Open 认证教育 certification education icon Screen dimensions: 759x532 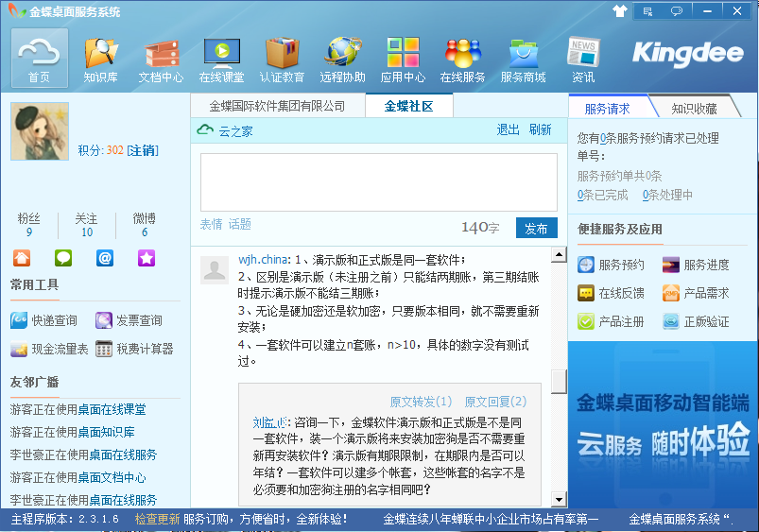283,60
